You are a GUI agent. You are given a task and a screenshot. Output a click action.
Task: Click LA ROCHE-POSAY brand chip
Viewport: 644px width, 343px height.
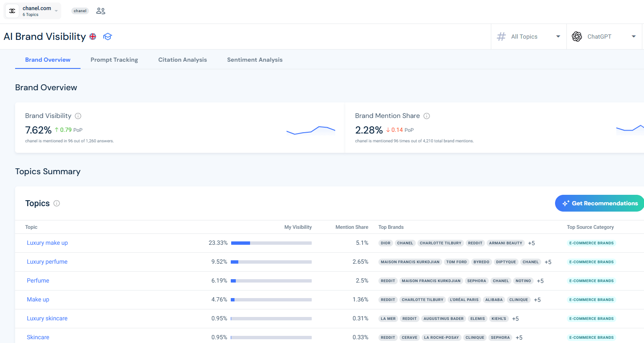(x=442, y=338)
